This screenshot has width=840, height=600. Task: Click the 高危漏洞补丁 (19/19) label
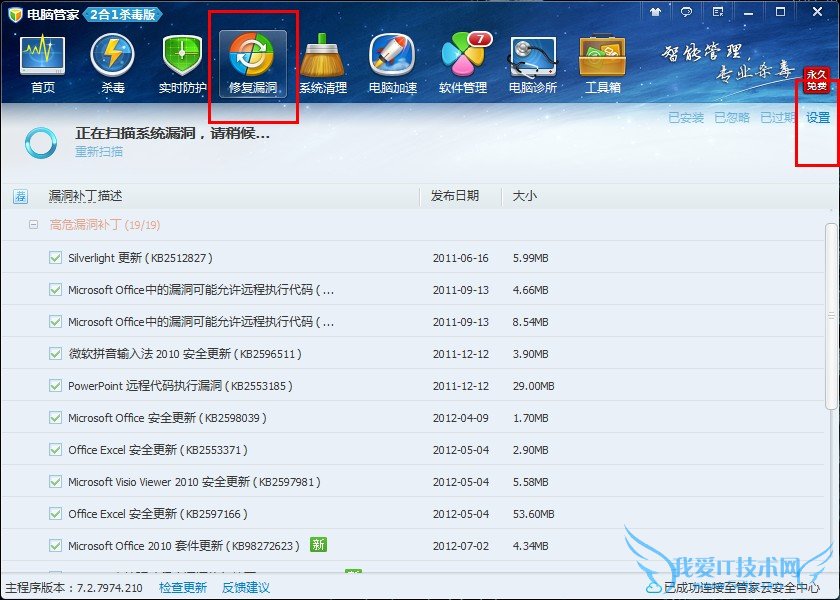point(105,224)
